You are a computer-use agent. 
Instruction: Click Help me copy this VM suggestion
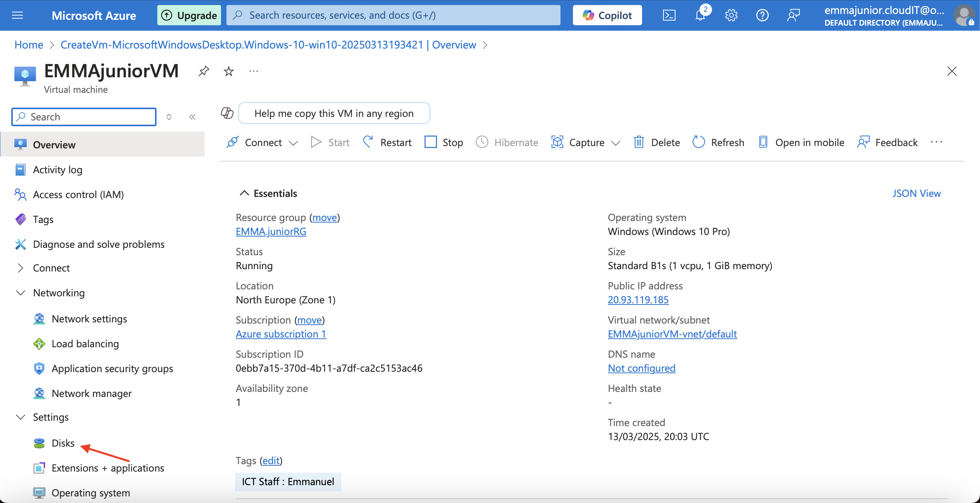pyautogui.click(x=334, y=113)
